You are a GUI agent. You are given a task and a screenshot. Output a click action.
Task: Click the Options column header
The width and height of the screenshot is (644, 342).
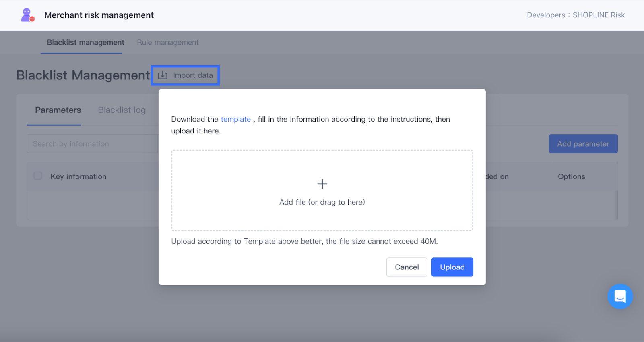click(571, 176)
